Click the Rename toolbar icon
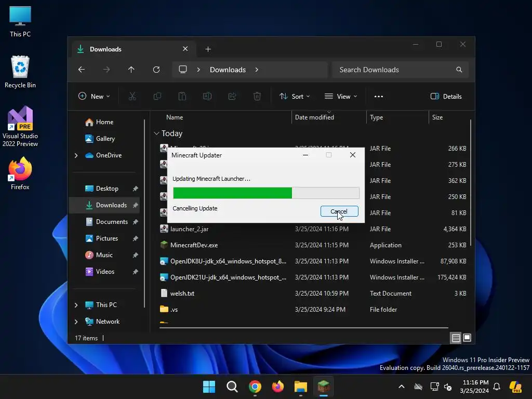532x399 pixels. click(207, 96)
